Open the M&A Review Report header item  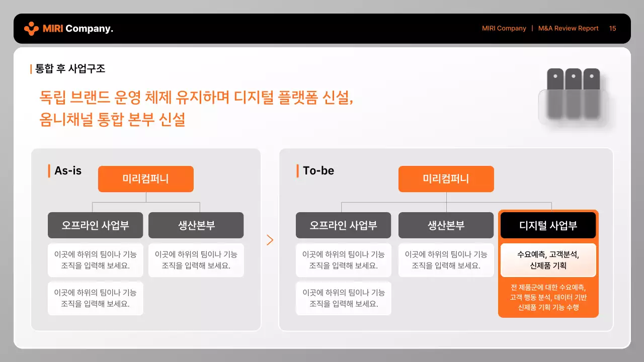[568, 28]
